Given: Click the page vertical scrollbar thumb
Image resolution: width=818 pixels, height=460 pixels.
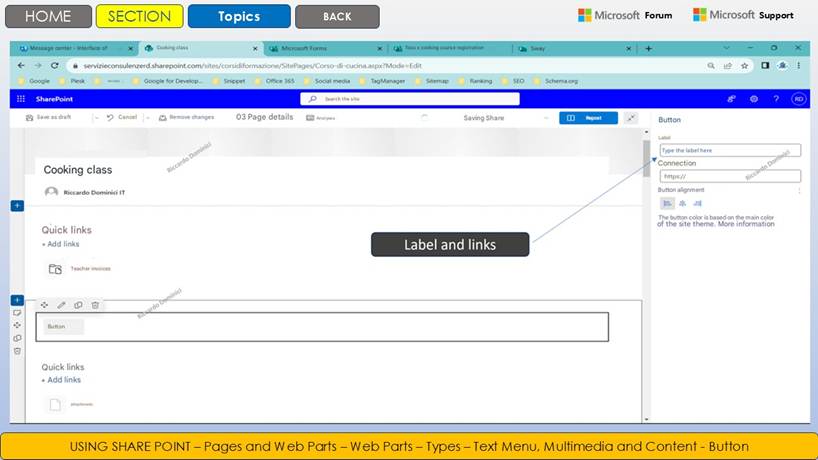Looking at the screenshot, I should pyautogui.click(x=647, y=158).
